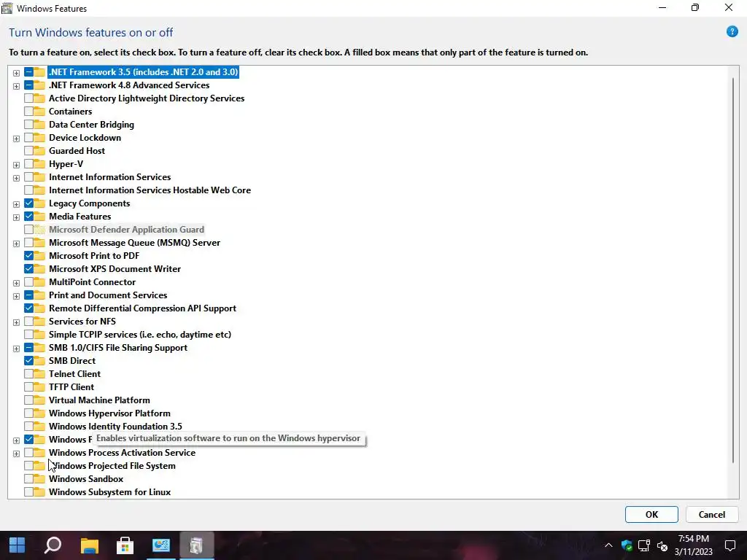The image size is (747, 560).
Task: Click the folder icon beside Guarded Host
Action: tap(39, 151)
